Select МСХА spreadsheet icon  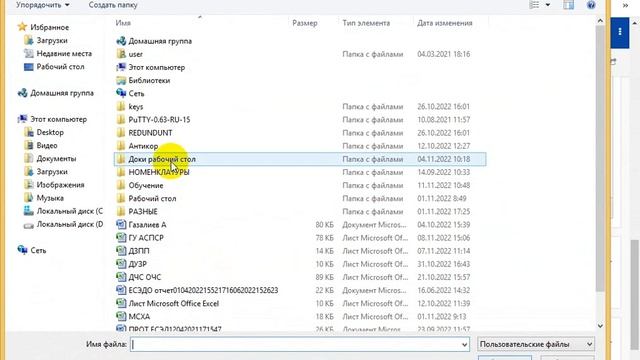pyautogui.click(x=121, y=316)
